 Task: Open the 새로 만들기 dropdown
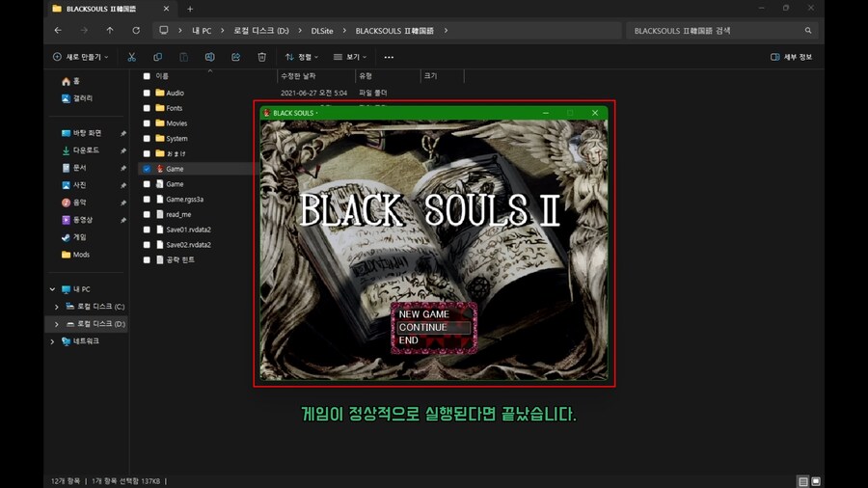point(80,57)
